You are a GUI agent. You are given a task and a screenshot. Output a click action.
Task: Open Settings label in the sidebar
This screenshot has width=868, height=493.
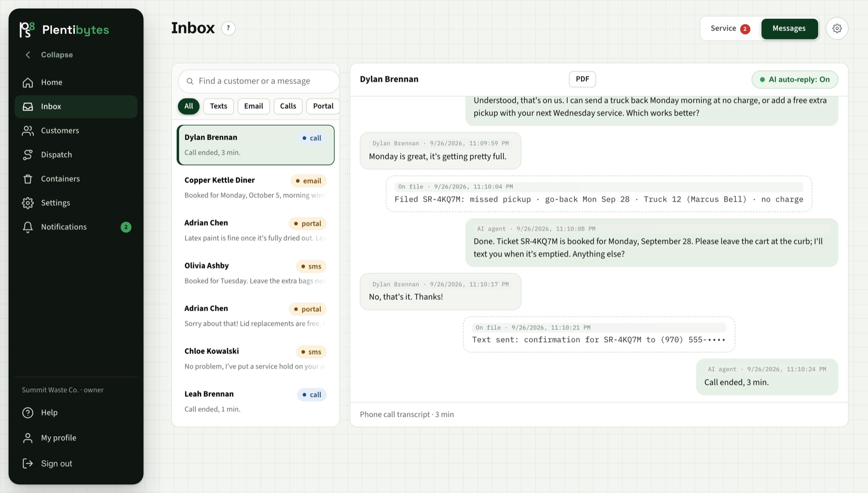55,203
